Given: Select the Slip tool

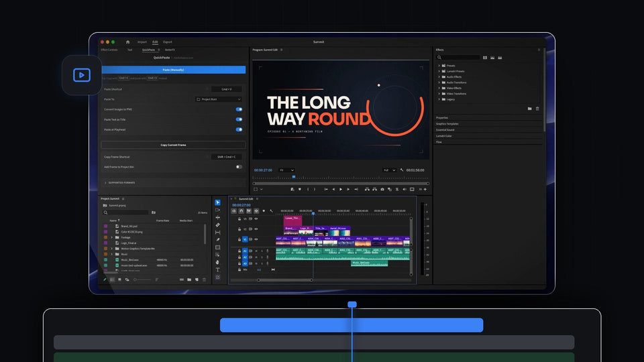Looking at the screenshot, I should (217, 233).
